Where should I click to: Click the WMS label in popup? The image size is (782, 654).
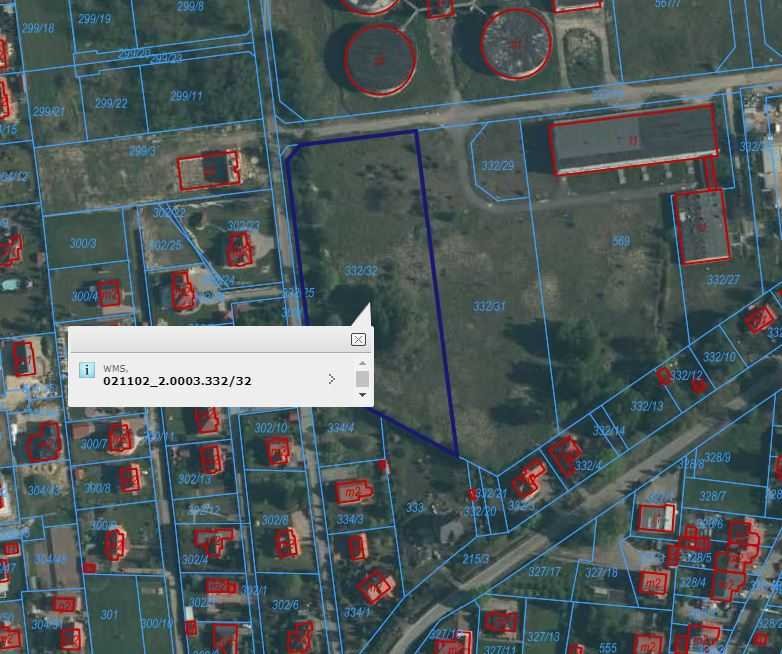coord(115,368)
